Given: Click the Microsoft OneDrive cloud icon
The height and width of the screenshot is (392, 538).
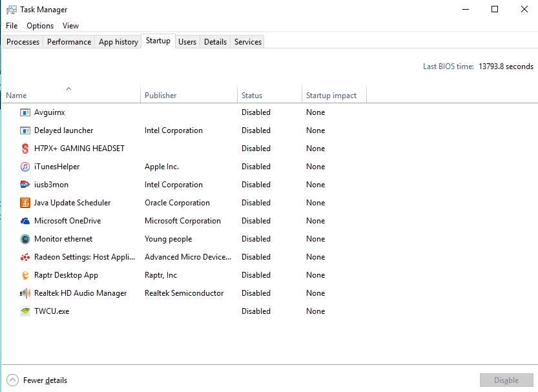Looking at the screenshot, I should [x=25, y=221].
